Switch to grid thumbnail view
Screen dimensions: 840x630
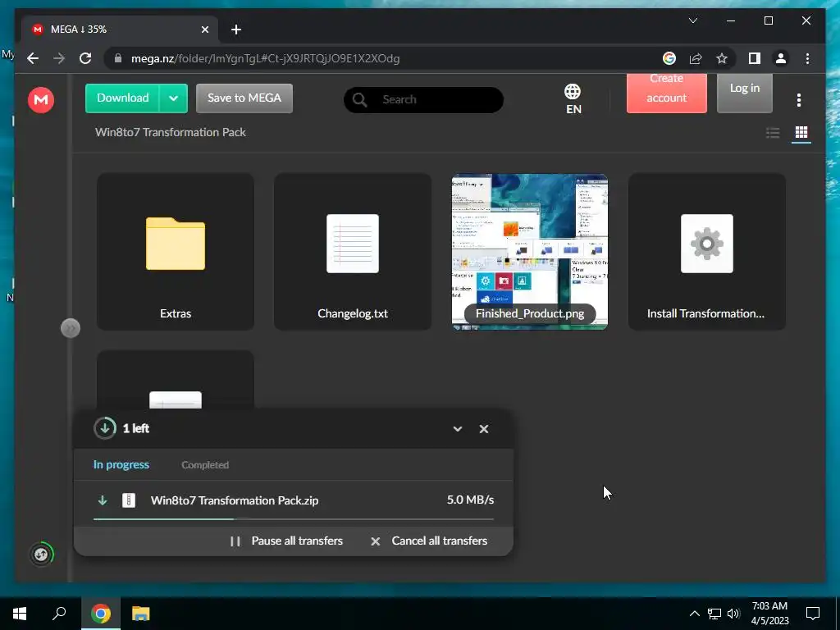(x=801, y=132)
